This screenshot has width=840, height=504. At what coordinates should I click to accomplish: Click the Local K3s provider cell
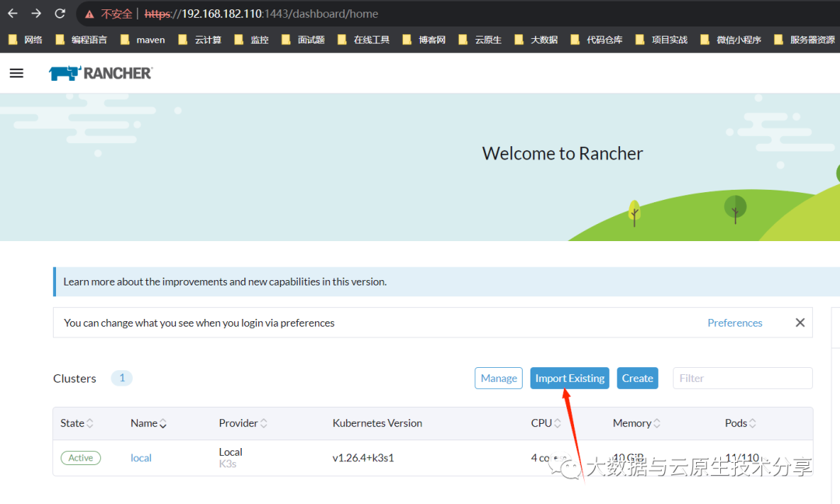click(x=230, y=457)
